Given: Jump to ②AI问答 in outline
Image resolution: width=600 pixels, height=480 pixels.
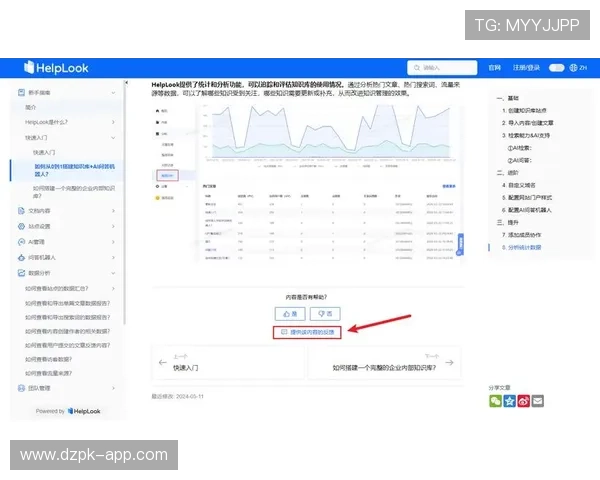Looking at the screenshot, I should [519, 160].
